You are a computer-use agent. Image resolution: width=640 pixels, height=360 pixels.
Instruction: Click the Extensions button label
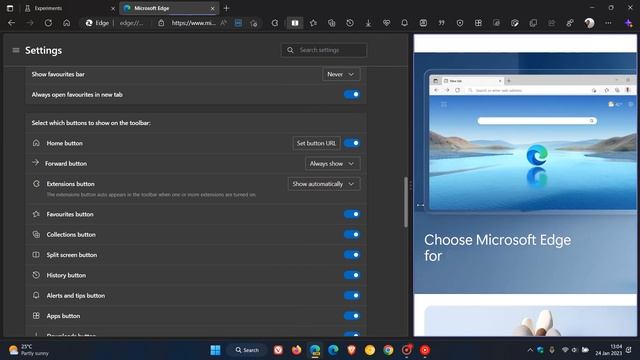click(x=70, y=184)
